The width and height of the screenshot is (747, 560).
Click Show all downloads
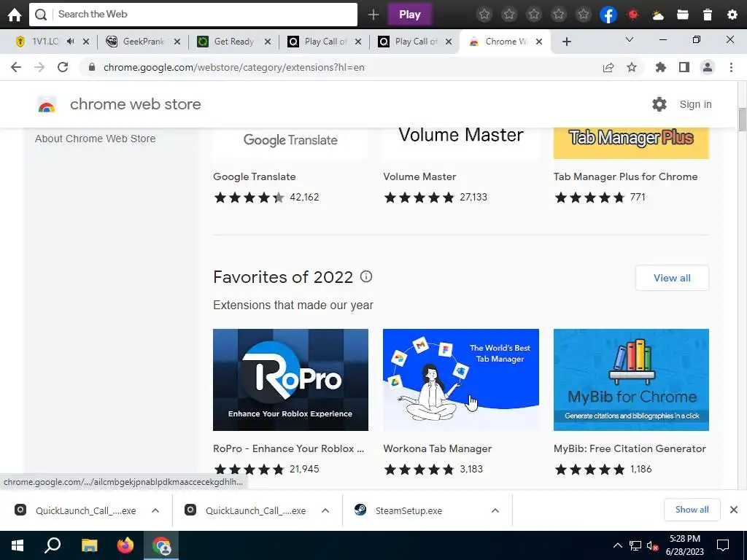(692, 510)
